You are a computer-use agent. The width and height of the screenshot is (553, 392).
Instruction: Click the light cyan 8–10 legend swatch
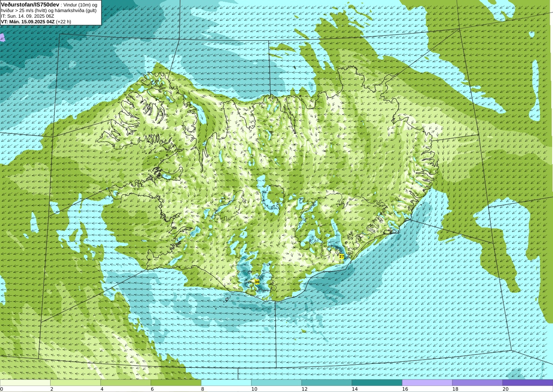coord(226,383)
